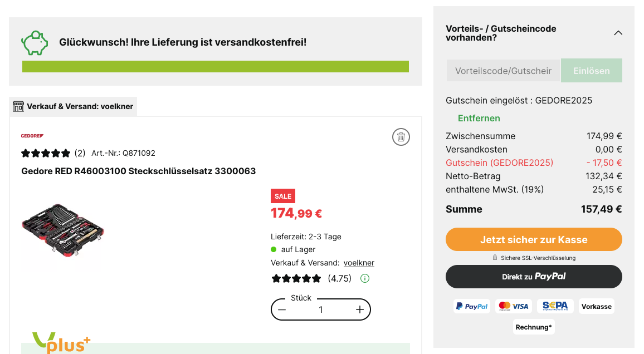Select the SEPA payment badge
644x354 pixels.
(555, 306)
